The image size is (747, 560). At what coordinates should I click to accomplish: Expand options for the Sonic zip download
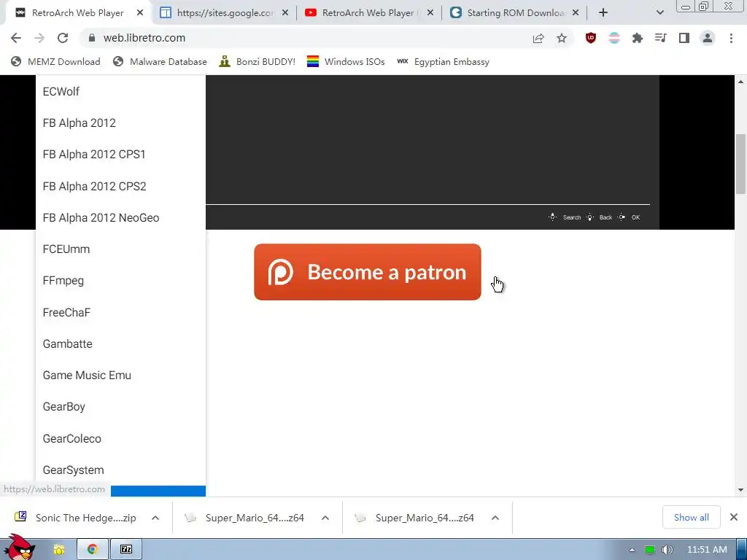155,518
